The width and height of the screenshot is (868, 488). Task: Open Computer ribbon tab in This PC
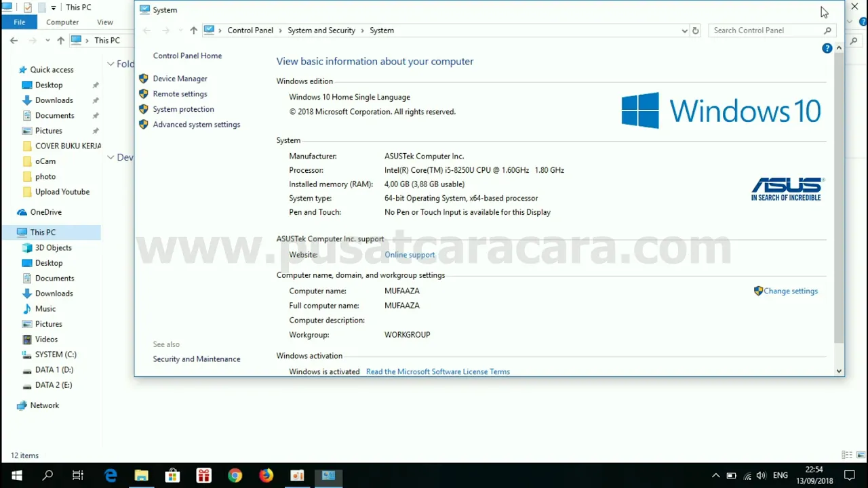(62, 22)
